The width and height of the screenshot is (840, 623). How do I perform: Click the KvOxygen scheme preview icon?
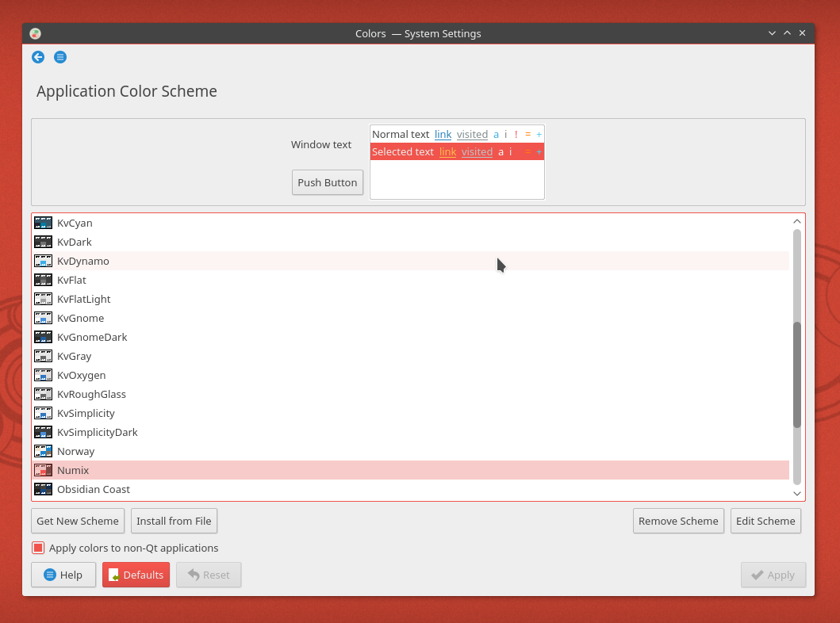[x=44, y=375]
